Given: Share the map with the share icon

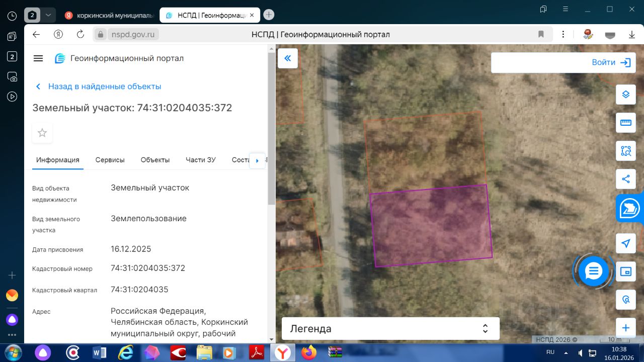Looking at the screenshot, I should tap(626, 178).
